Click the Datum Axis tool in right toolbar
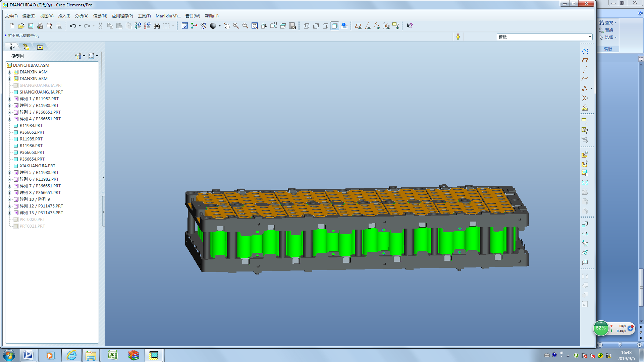 click(x=585, y=70)
